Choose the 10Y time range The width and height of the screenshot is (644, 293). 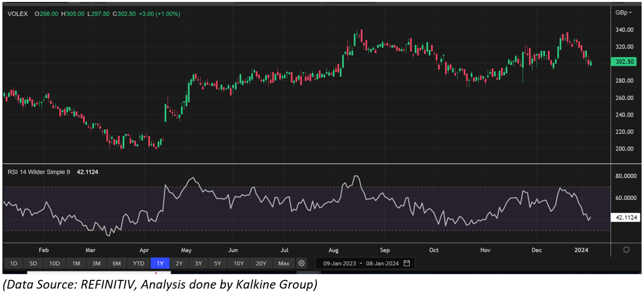click(x=238, y=263)
